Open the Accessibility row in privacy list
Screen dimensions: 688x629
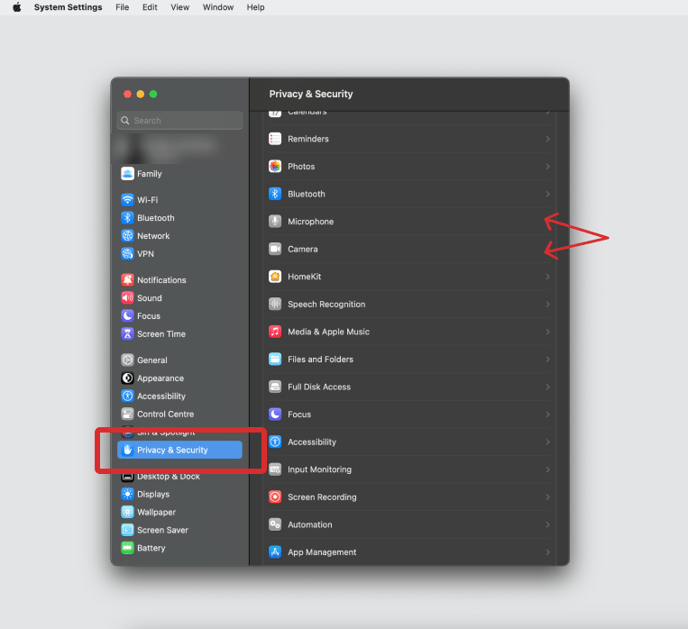pyautogui.click(x=410, y=442)
